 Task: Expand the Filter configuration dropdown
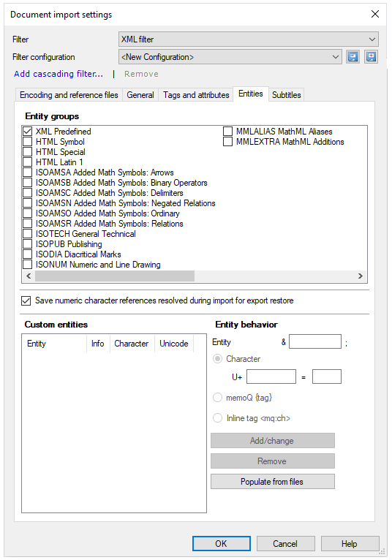(x=230, y=57)
